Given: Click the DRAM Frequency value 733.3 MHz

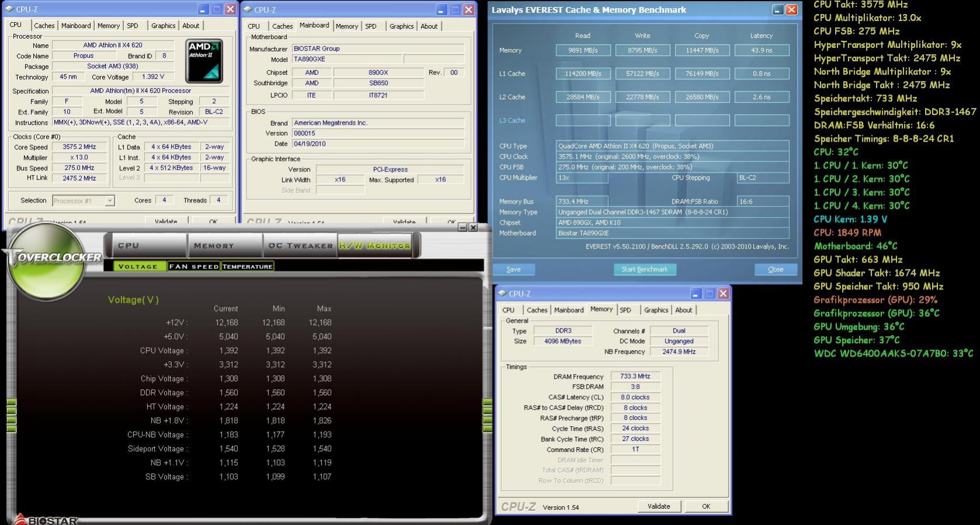Looking at the screenshot, I should 635,376.
